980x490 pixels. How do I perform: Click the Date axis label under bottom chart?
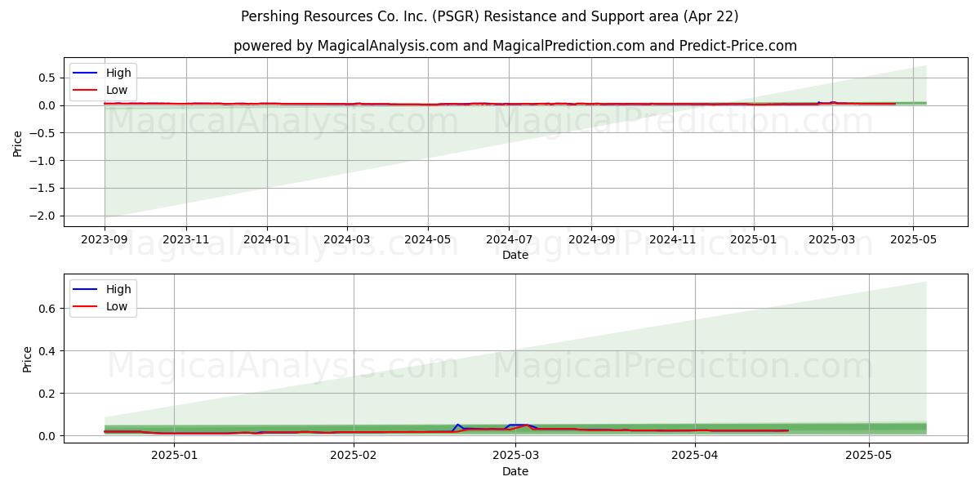(515, 471)
